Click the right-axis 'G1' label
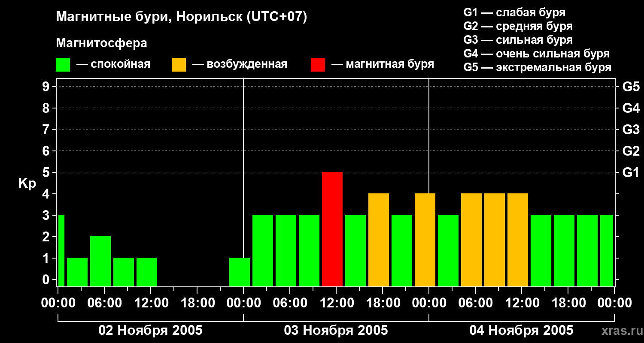Image resolution: width=644 pixels, height=343 pixels. click(631, 172)
